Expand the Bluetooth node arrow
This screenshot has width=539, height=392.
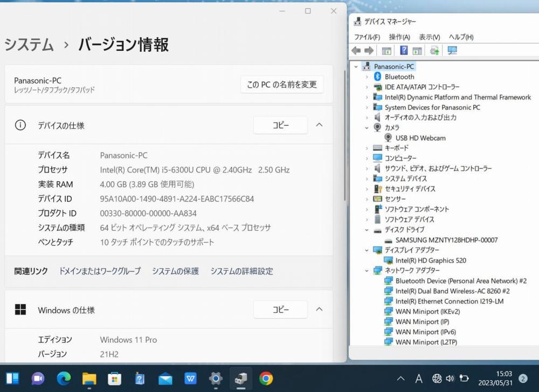367,77
